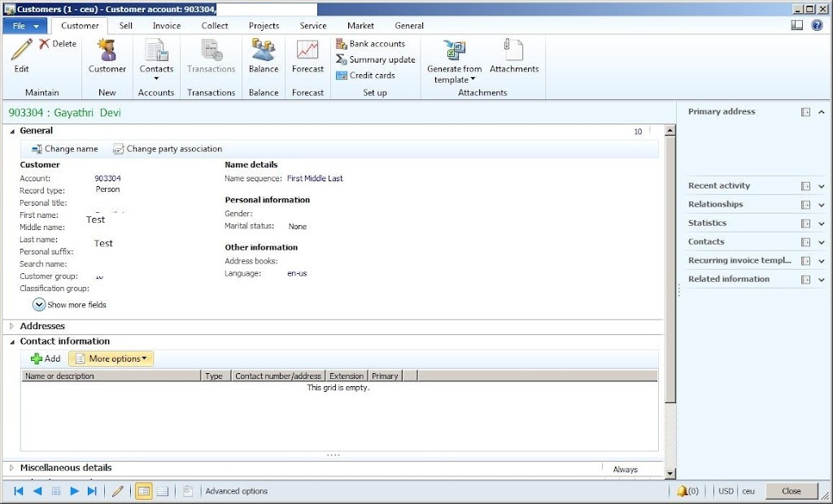
Task: Click the Contact number/address column header
Action: pyautogui.click(x=278, y=376)
